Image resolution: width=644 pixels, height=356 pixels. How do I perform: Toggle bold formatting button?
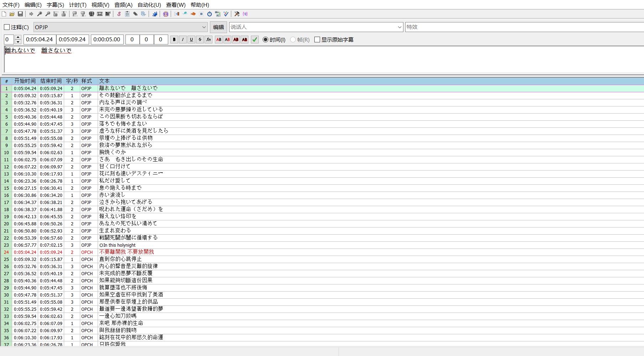tap(174, 40)
